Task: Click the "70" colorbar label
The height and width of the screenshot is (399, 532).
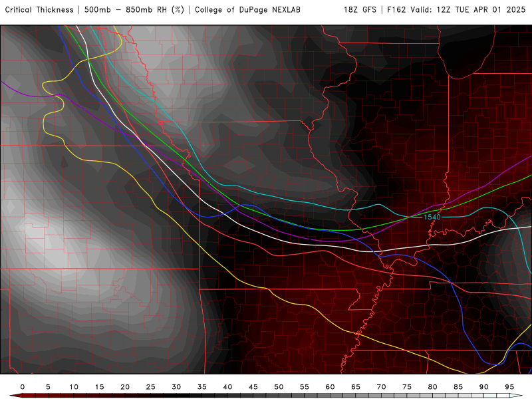Action: (x=381, y=387)
